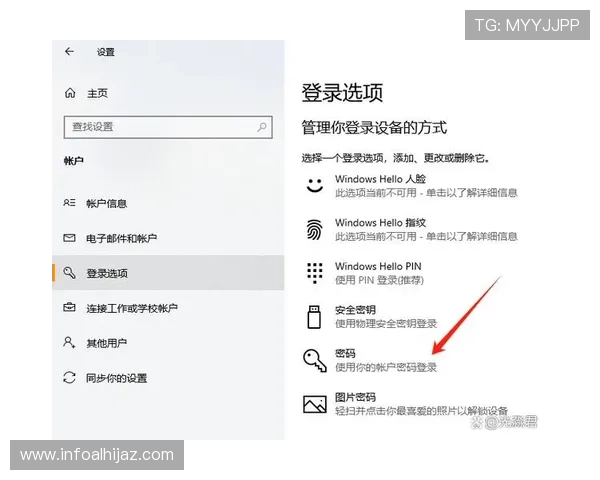Click the 帐户信息 person-list icon
600x480 pixels.
point(69,203)
